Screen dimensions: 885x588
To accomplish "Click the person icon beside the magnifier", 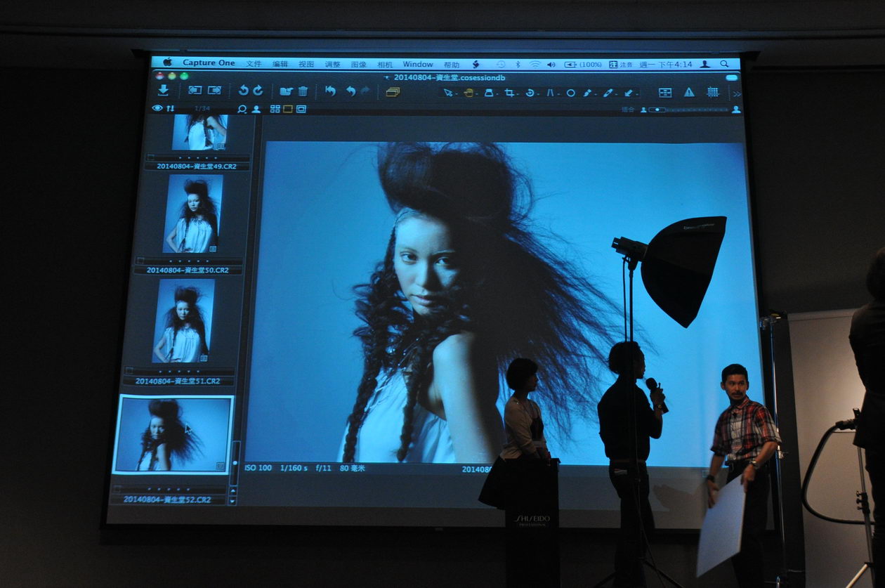I will point(256,109).
